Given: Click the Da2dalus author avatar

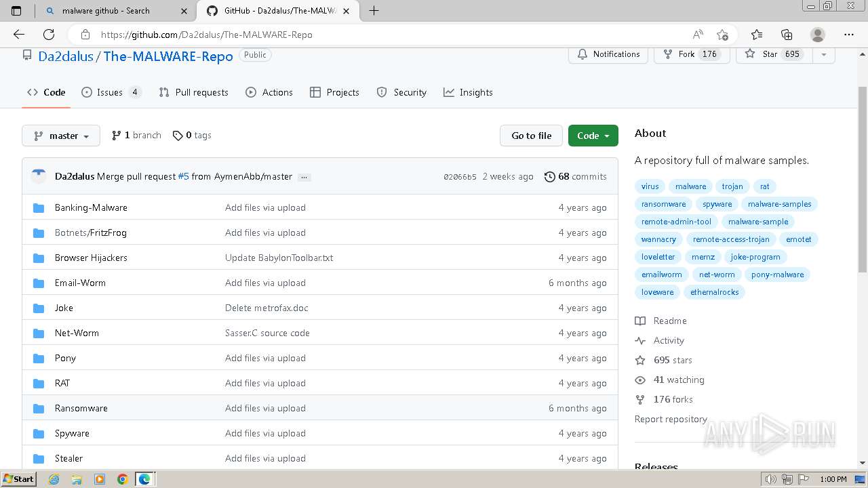Looking at the screenshot, I should (x=39, y=176).
